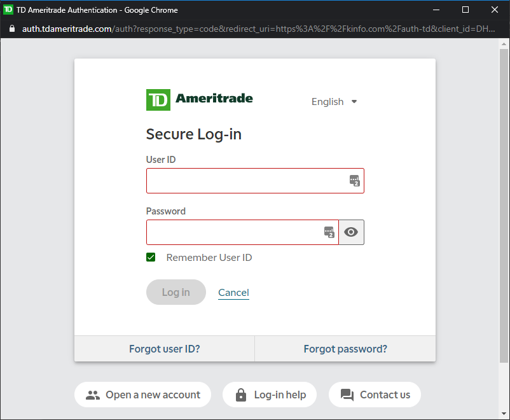Close the TD Ameritrade Authentication window
Viewport: 510px width, 420px height.
[495, 10]
